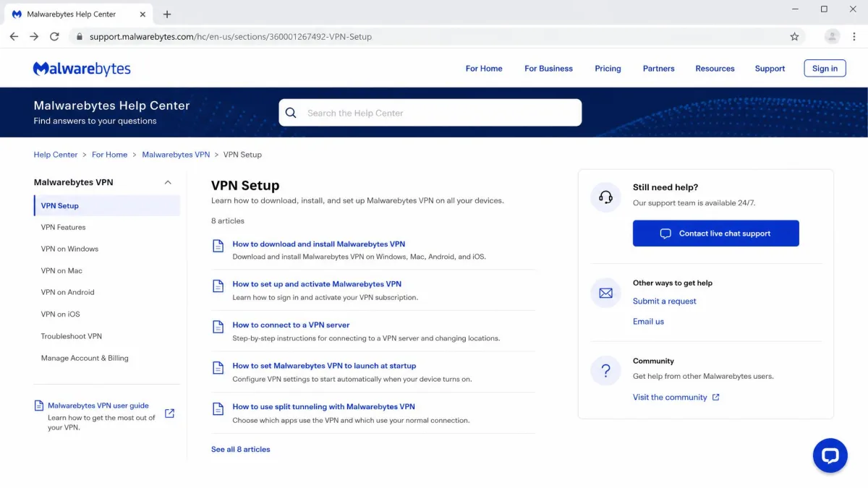The height and width of the screenshot is (488, 868).
Task: Open the For Home menu
Action: click(x=484, y=69)
